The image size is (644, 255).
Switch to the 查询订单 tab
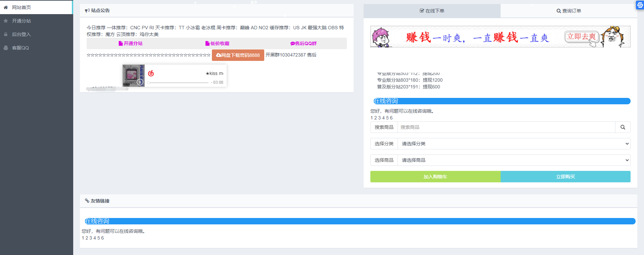tap(569, 11)
